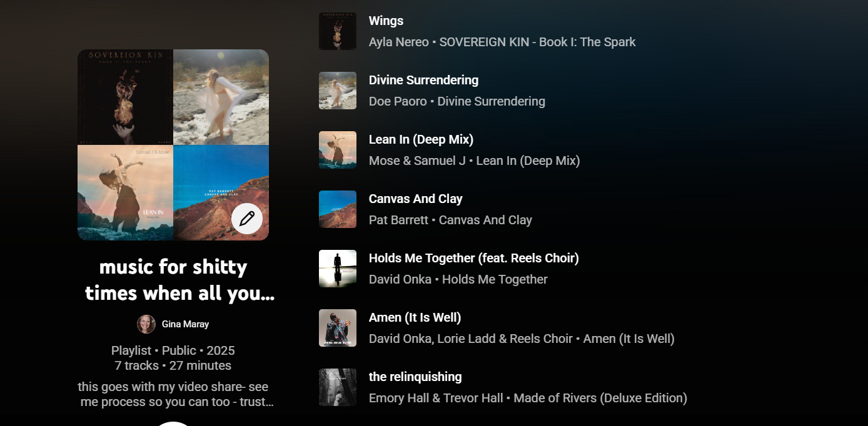Click the Divine Surrendering track thumbnail

[338, 91]
